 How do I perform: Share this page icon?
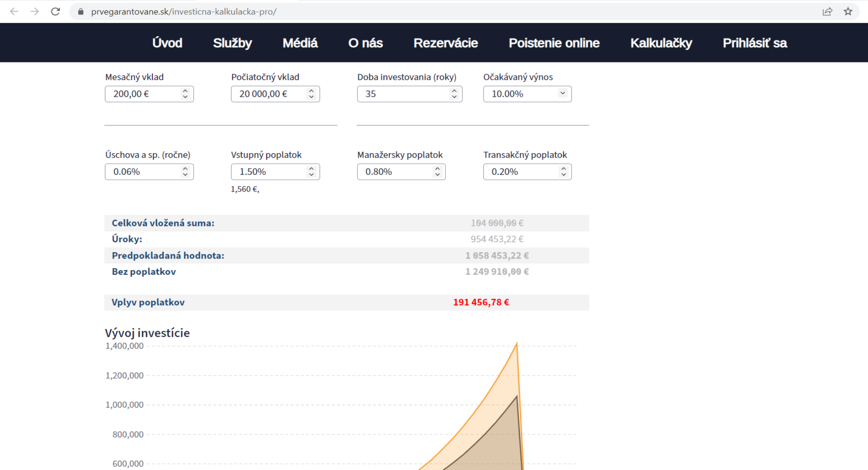coord(827,12)
